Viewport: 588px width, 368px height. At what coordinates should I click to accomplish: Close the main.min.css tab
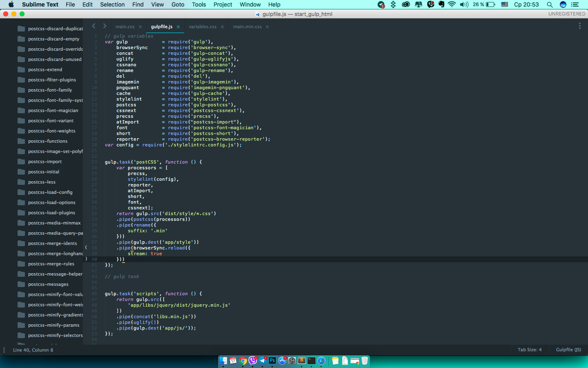tap(267, 27)
